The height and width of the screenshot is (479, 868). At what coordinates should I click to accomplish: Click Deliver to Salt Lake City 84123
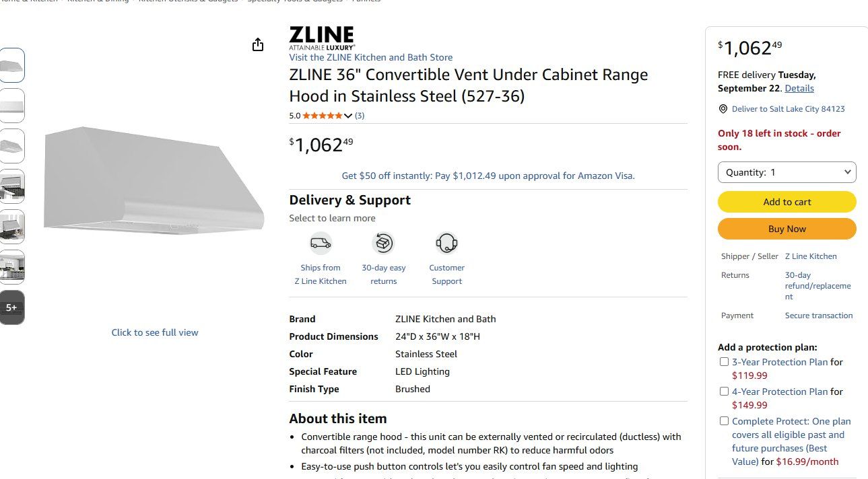[788, 109]
